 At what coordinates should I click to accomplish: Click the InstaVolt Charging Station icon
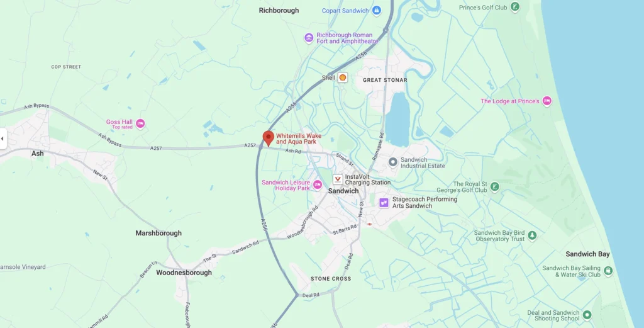(338, 179)
